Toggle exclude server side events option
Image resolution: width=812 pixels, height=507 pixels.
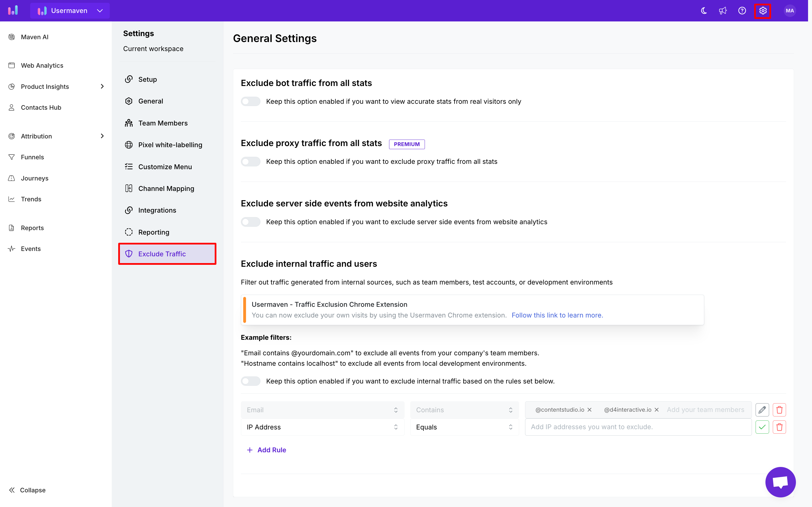point(250,222)
